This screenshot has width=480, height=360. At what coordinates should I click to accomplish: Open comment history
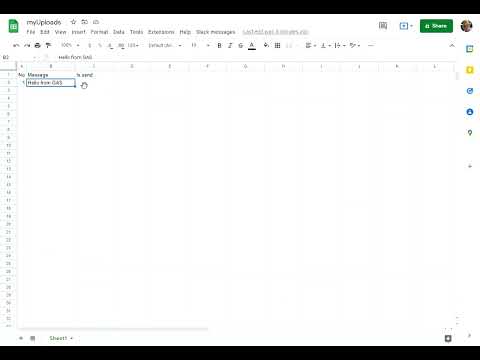383,26
